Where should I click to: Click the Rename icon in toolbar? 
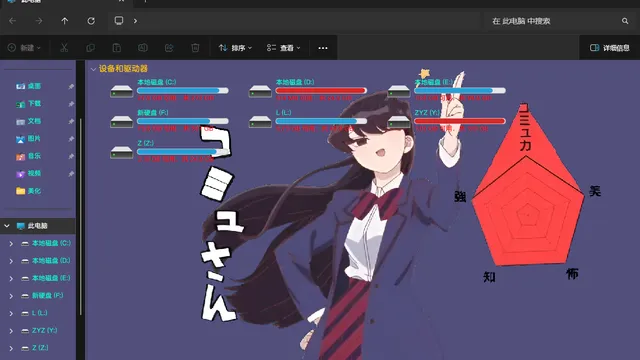pos(142,48)
